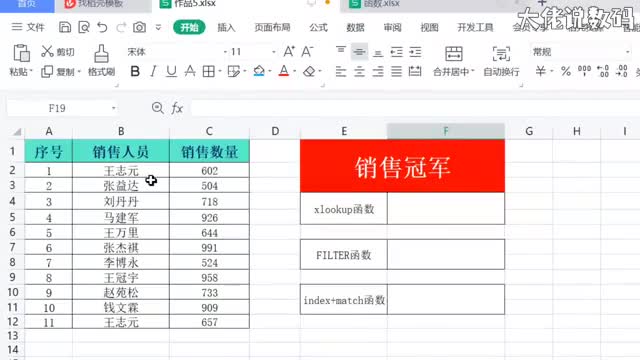This screenshot has height=360, width=640.
Task: Redo the last action
Action: pyautogui.click(x=121, y=27)
